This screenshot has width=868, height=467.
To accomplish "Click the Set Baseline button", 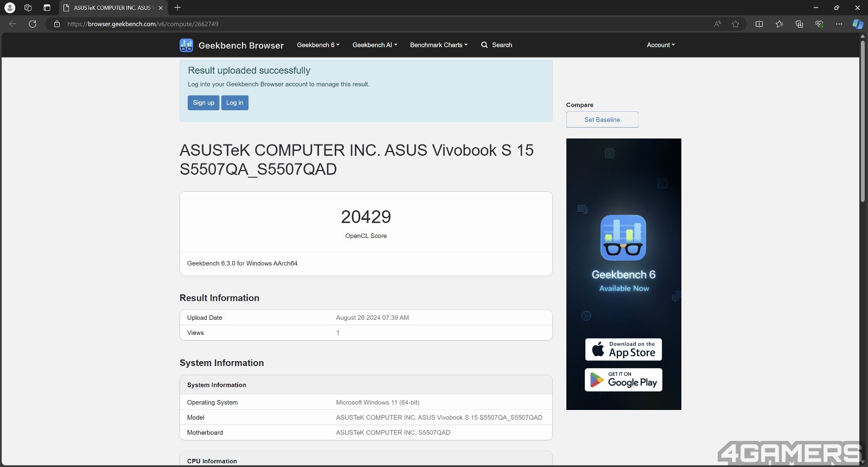I will tap(602, 119).
